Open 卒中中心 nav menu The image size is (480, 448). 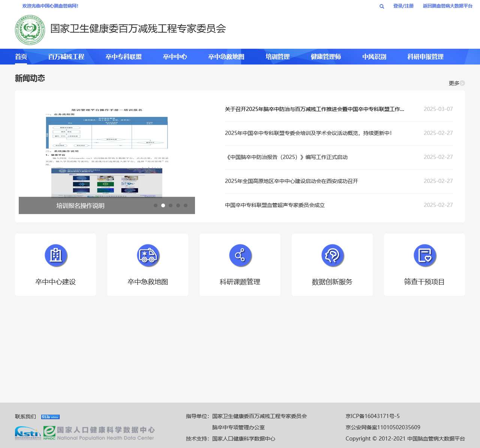175,57
